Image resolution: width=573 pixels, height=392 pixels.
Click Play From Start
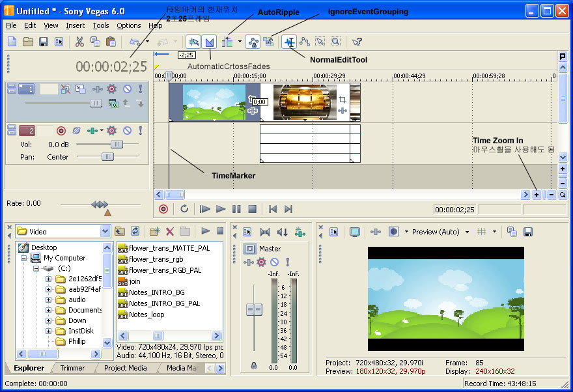click(x=204, y=209)
